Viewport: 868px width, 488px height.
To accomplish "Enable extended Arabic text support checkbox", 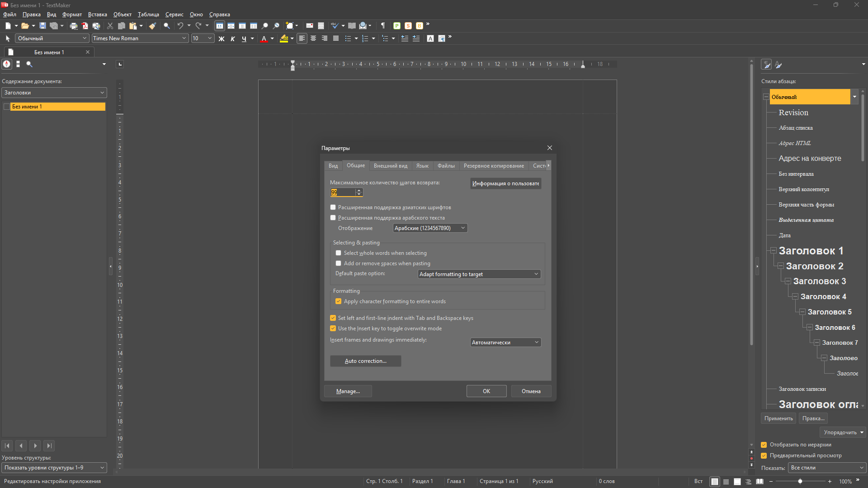I will click(x=333, y=218).
